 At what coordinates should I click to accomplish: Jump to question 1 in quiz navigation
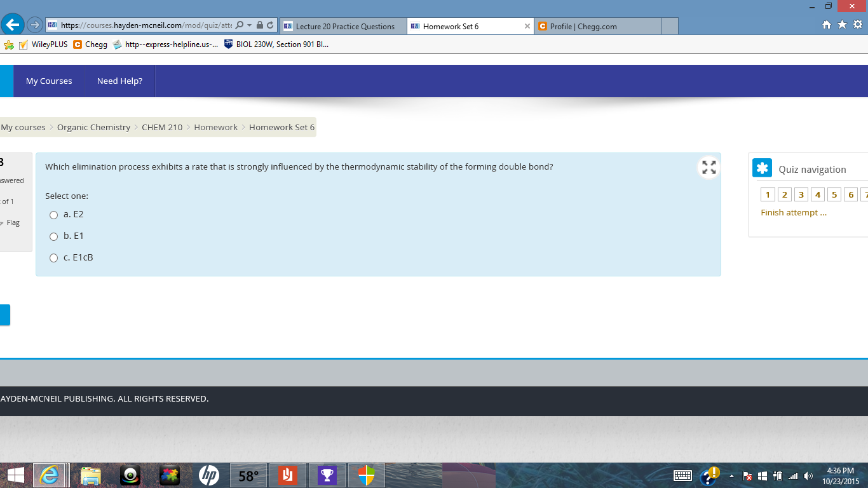click(x=768, y=195)
